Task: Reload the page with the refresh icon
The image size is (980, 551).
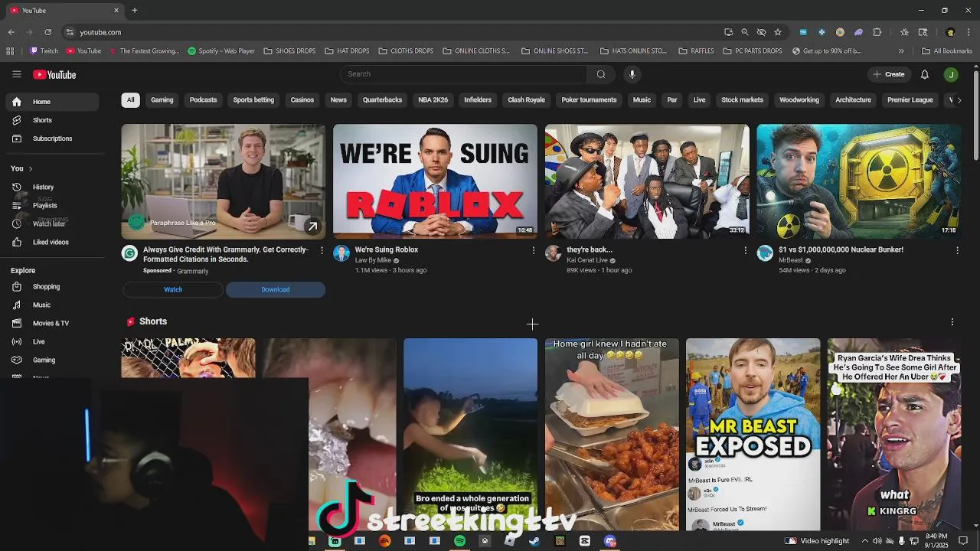Action: click(x=47, y=32)
